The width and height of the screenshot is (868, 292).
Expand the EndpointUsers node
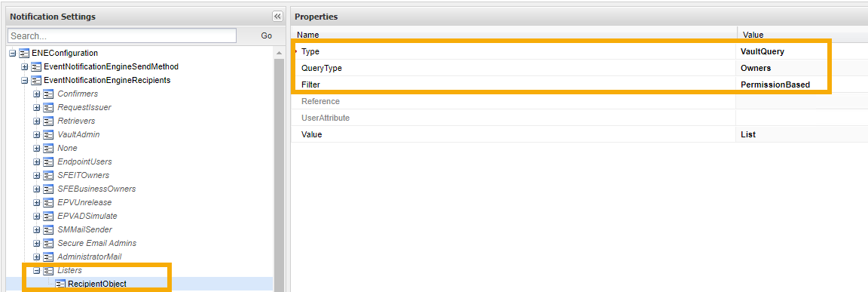pyautogui.click(x=36, y=161)
